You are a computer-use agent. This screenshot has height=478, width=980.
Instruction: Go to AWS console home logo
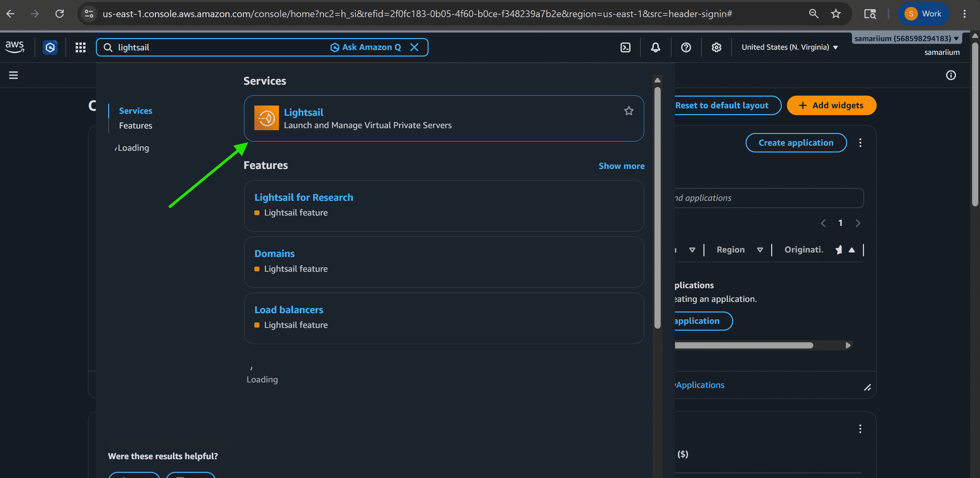point(14,47)
